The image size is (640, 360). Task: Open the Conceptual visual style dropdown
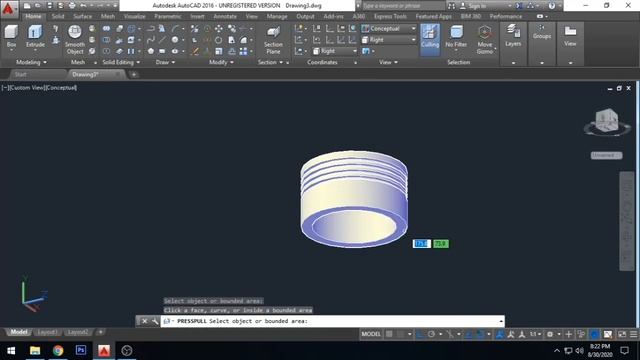click(x=389, y=29)
